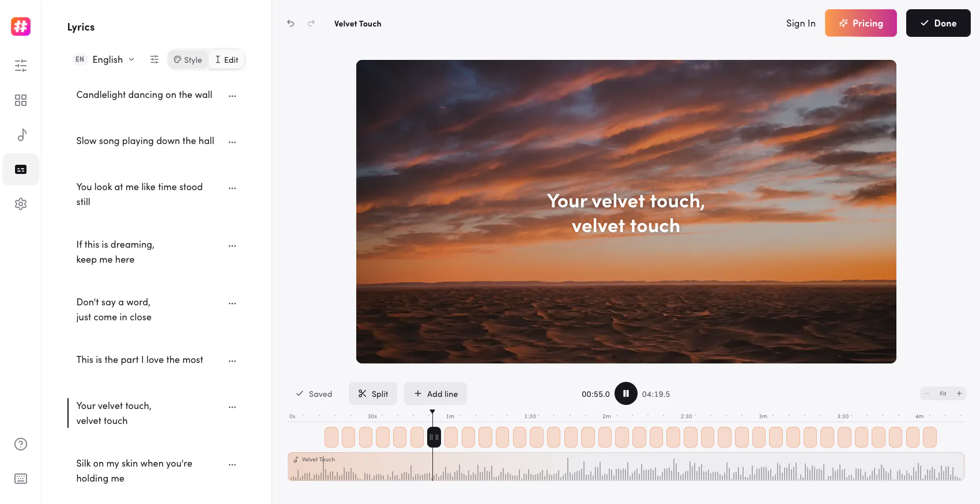Viewport: 980px width, 504px height.
Task: Click the Velvet Touch audio waveform track
Action: (x=626, y=467)
